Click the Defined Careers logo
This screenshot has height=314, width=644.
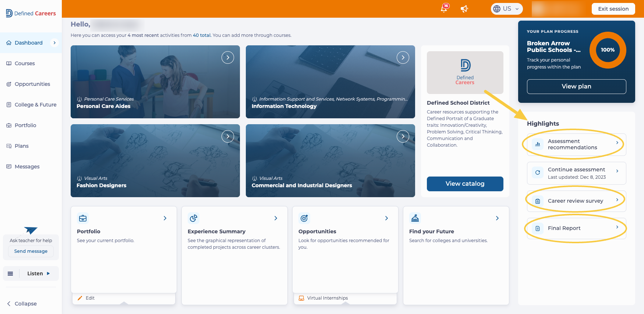pos(31,13)
